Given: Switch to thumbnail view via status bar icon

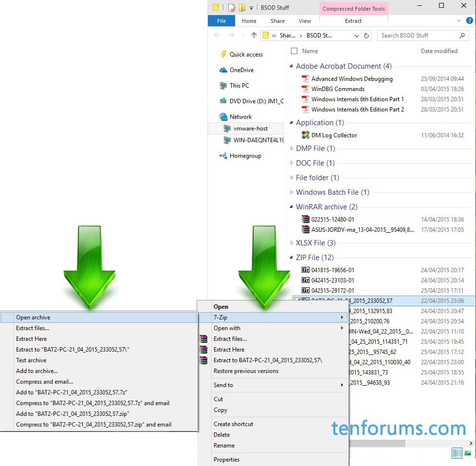Looking at the screenshot, I should (x=468, y=453).
